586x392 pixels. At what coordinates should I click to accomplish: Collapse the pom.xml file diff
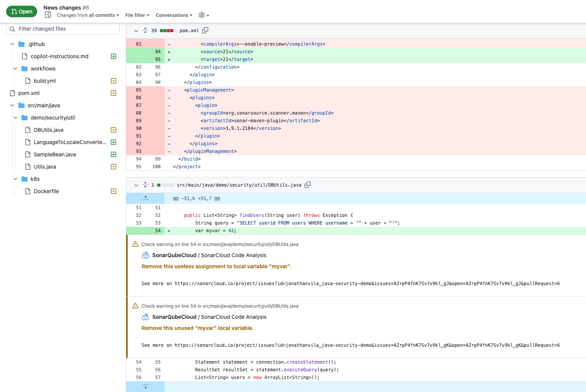[x=136, y=31]
